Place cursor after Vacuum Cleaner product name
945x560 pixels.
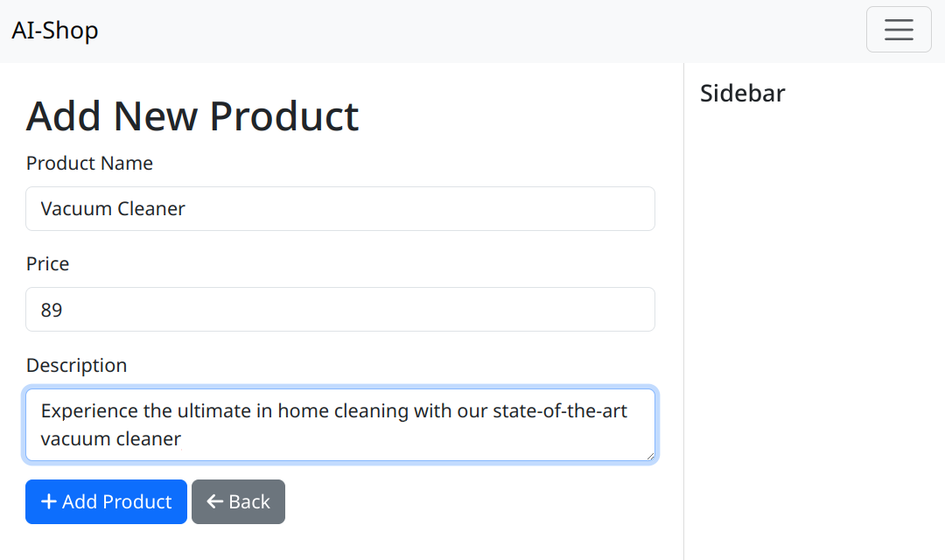click(x=186, y=208)
